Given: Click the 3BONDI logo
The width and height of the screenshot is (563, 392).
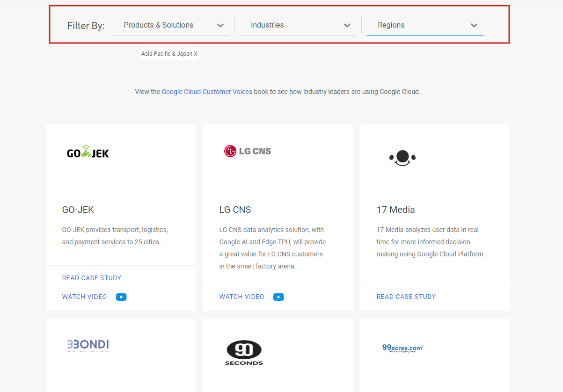Looking at the screenshot, I should [88, 346].
